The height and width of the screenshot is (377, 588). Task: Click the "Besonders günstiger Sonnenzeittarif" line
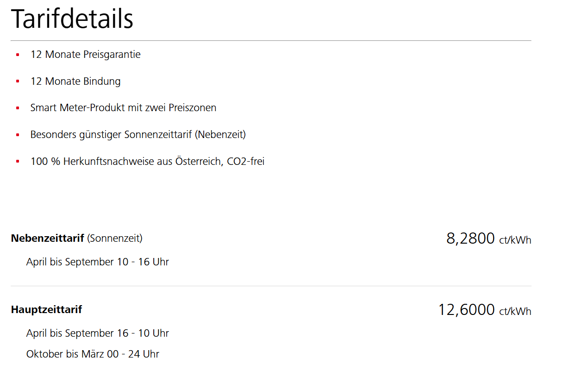pyautogui.click(x=138, y=135)
